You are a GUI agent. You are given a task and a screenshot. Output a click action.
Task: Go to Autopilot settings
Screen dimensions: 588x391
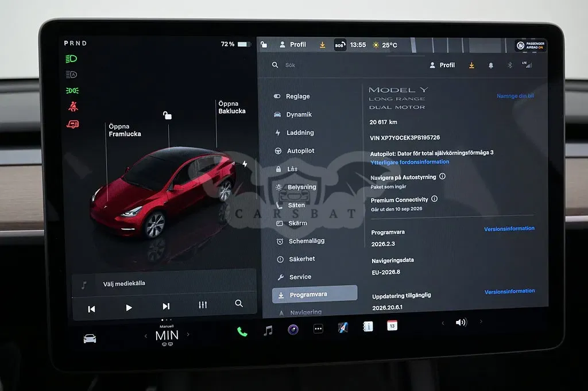point(295,150)
